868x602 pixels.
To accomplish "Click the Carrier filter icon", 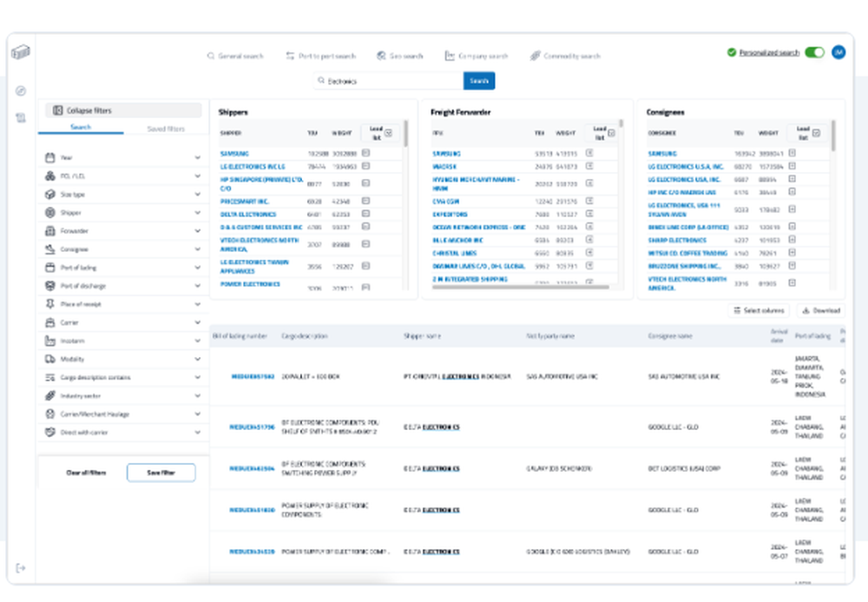I will (49, 322).
